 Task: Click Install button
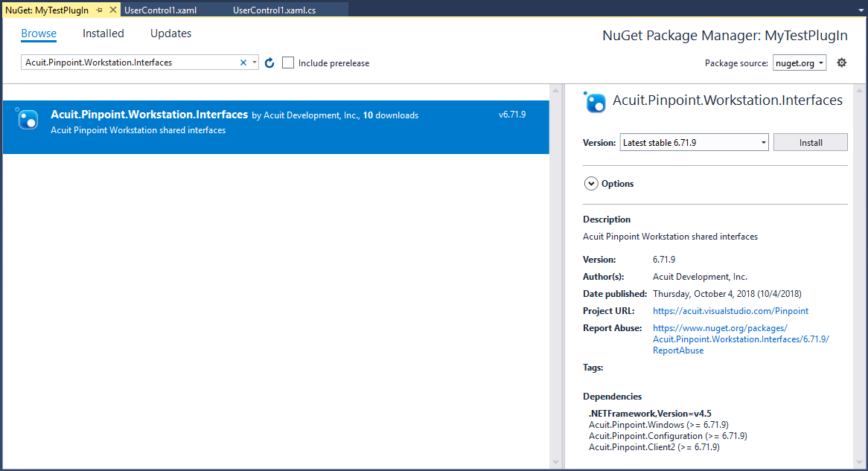pyautogui.click(x=811, y=142)
